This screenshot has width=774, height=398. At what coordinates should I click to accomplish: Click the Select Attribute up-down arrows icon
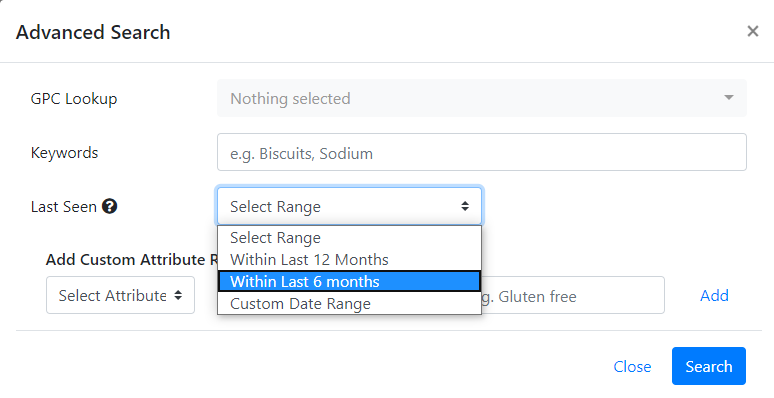click(x=178, y=295)
